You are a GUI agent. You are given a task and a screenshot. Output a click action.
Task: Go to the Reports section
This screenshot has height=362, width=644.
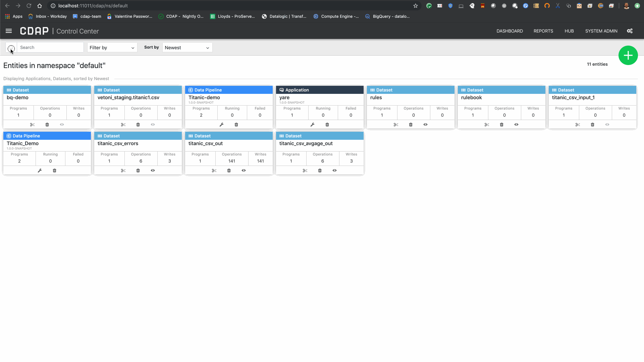(543, 31)
